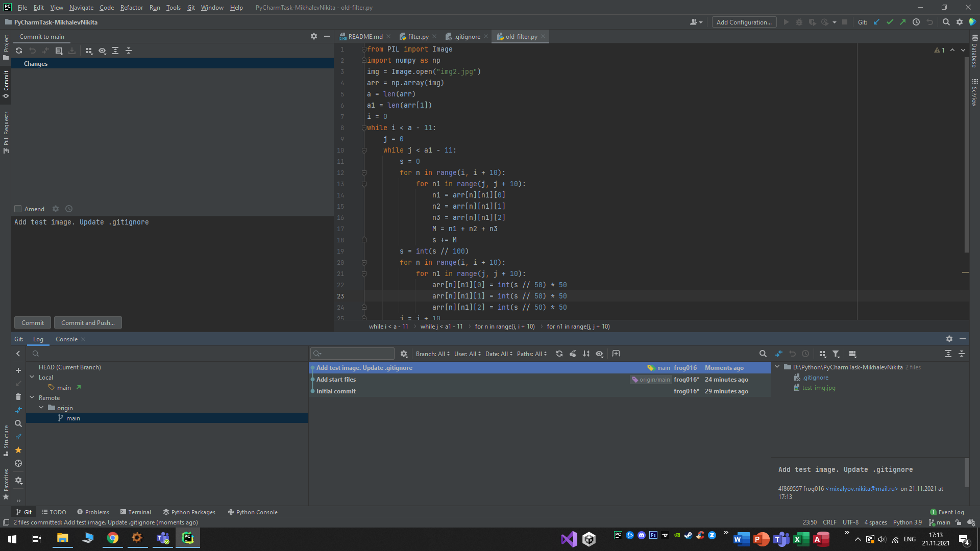Toggle View Options eye in Git log
Viewport: 980px width, 551px height.
(599, 354)
